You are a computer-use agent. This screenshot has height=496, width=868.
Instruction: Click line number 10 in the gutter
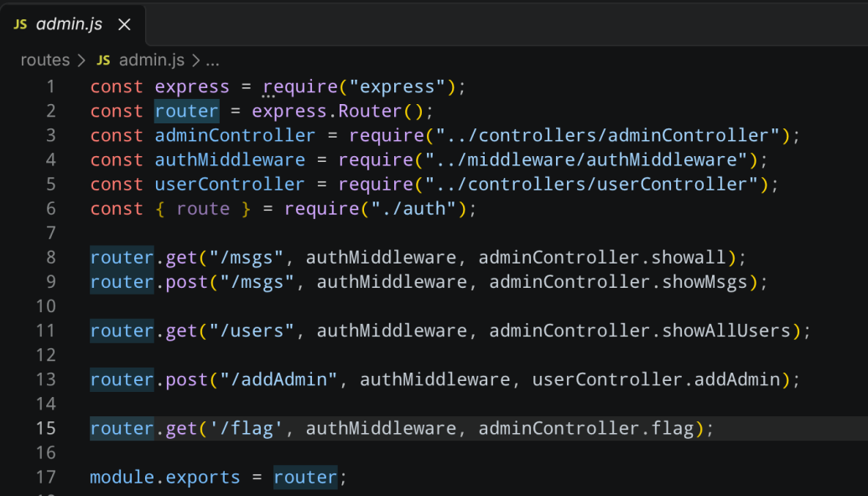(45, 306)
